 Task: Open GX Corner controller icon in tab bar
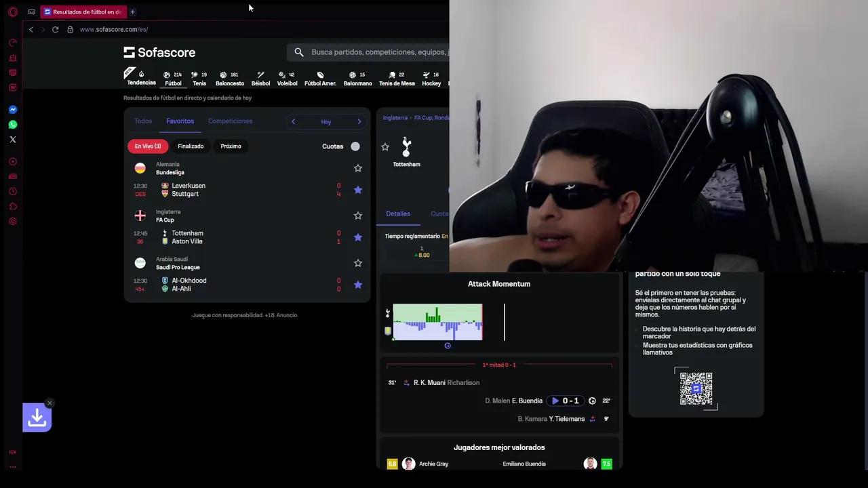pos(31,12)
